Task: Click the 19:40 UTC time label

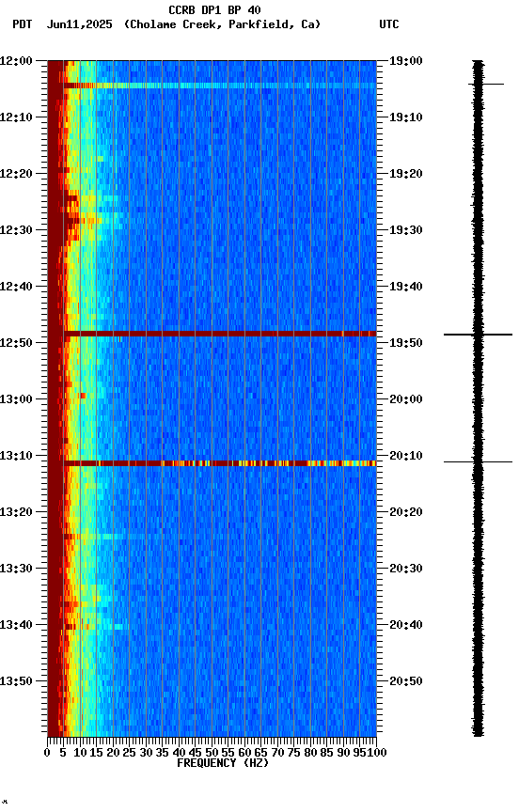Action: tap(406, 287)
